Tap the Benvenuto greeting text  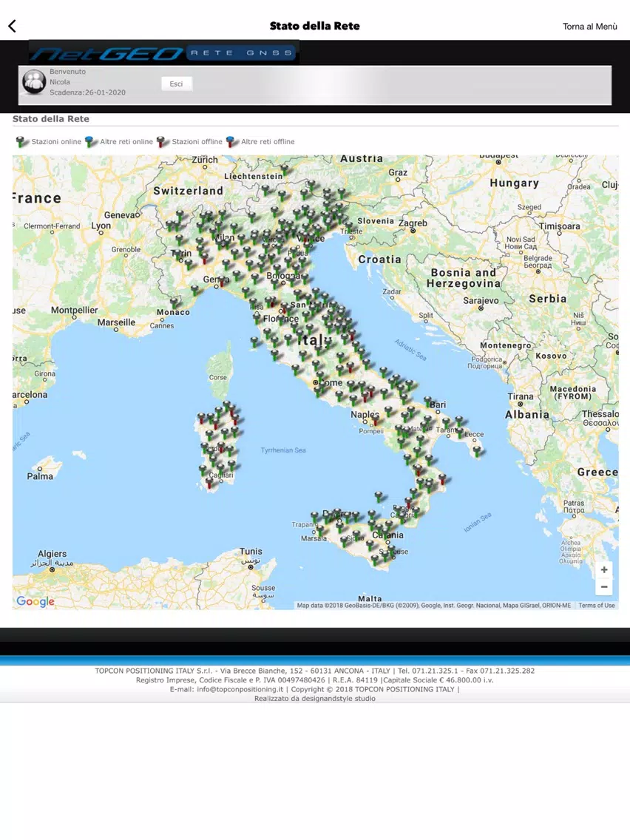tap(67, 71)
